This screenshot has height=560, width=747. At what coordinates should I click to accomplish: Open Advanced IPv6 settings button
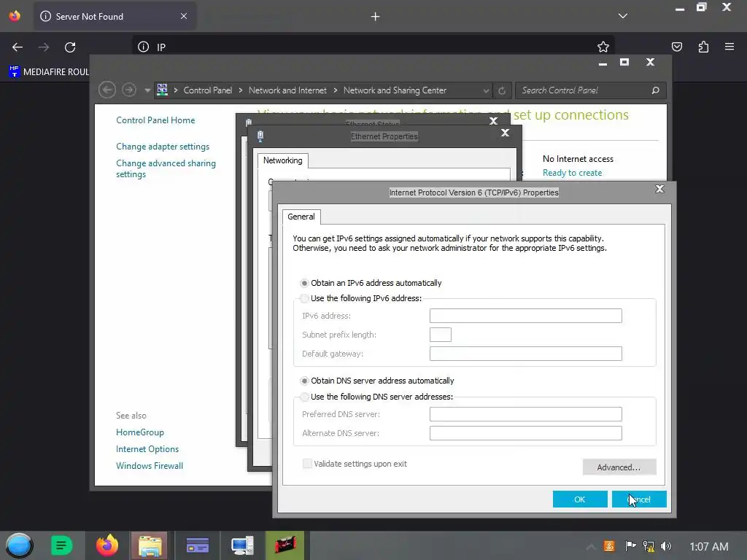click(619, 467)
